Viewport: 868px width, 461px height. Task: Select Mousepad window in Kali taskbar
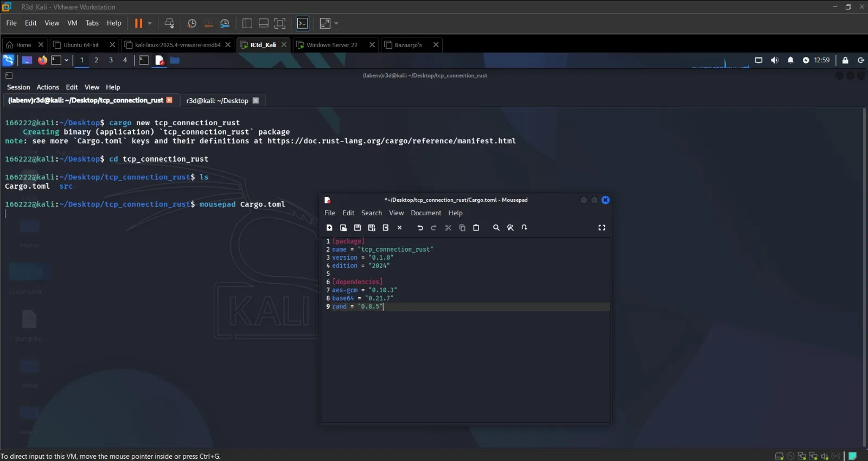(159, 60)
